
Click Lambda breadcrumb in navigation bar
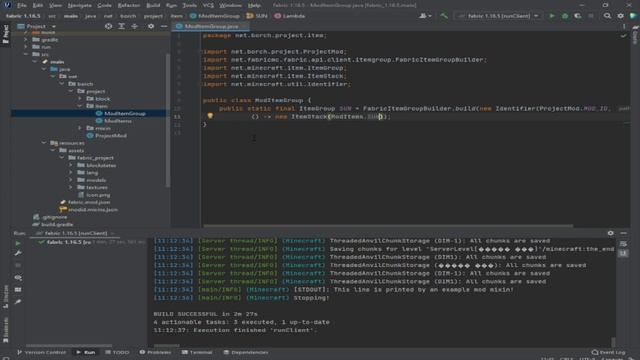click(290, 16)
